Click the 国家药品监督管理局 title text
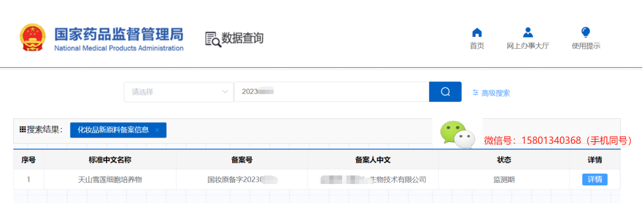This screenshot has width=644, height=205. coord(119,35)
